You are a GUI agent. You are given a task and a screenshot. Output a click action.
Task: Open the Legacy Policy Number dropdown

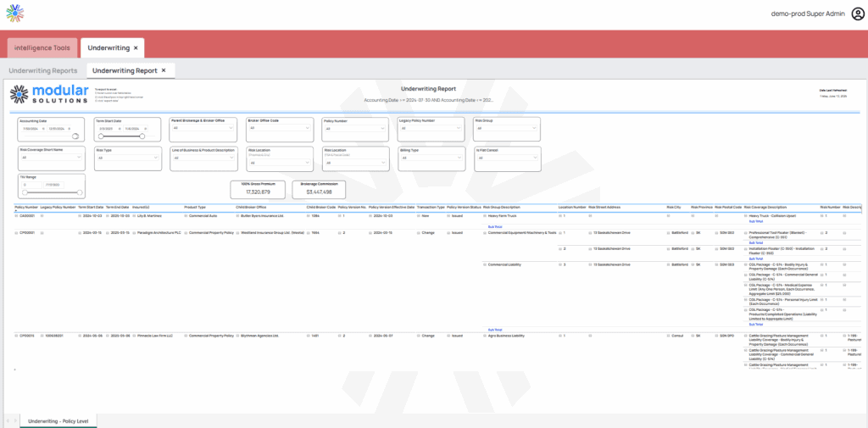430,128
